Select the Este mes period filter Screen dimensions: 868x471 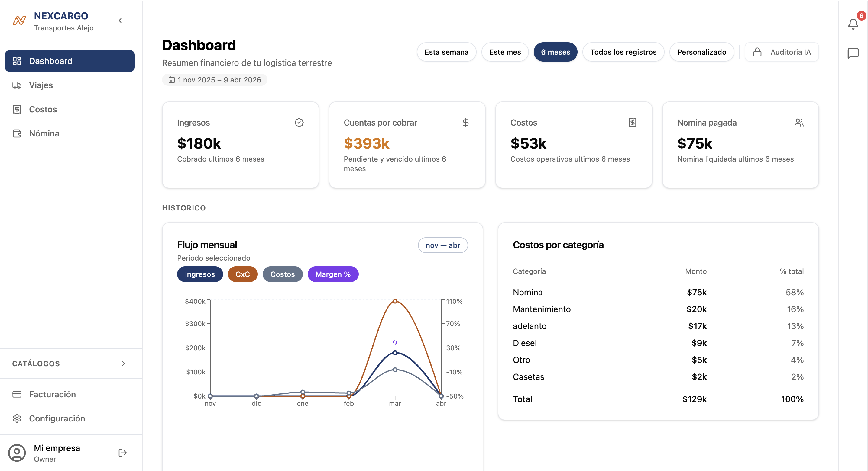[x=505, y=52]
